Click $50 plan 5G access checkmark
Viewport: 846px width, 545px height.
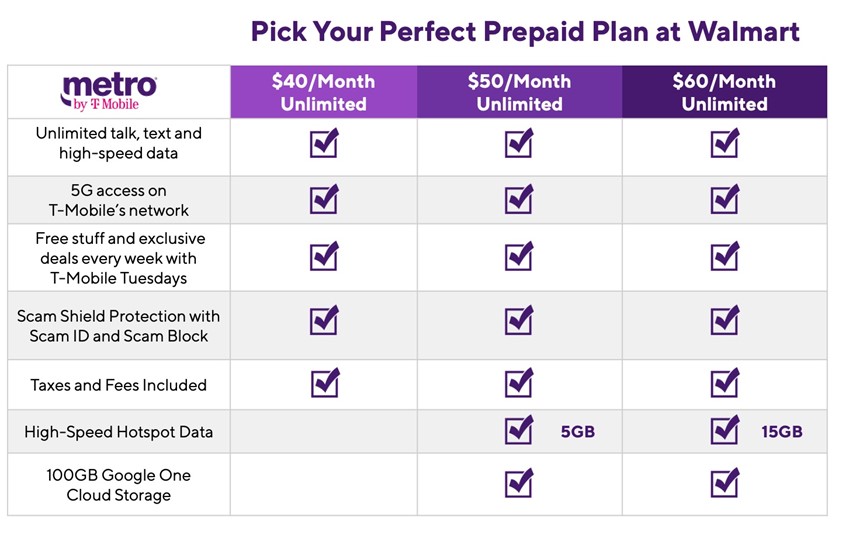click(x=519, y=200)
